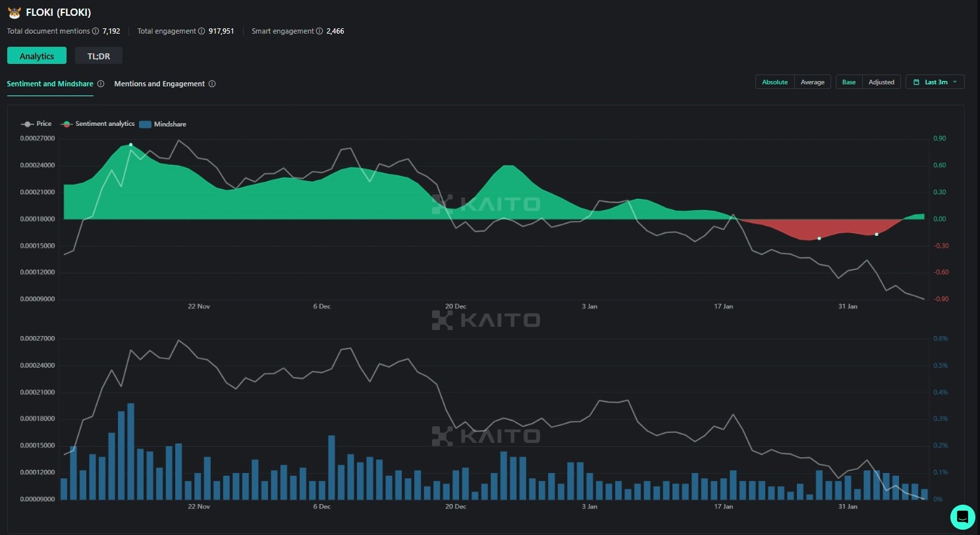Viewport: 980px width, 535px height.
Task: Open the chat support bubble icon
Action: tap(962, 516)
